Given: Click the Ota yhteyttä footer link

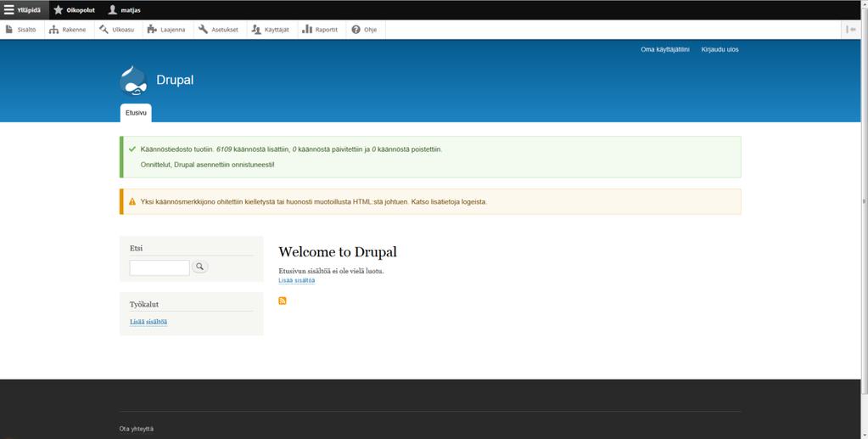Looking at the screenshot, I should tap(136, 429).
